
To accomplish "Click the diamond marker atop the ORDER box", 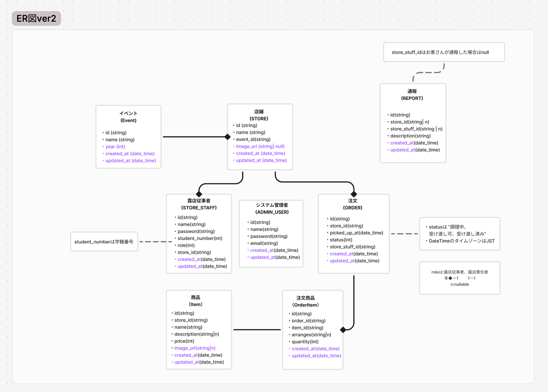I will point(354,194).
